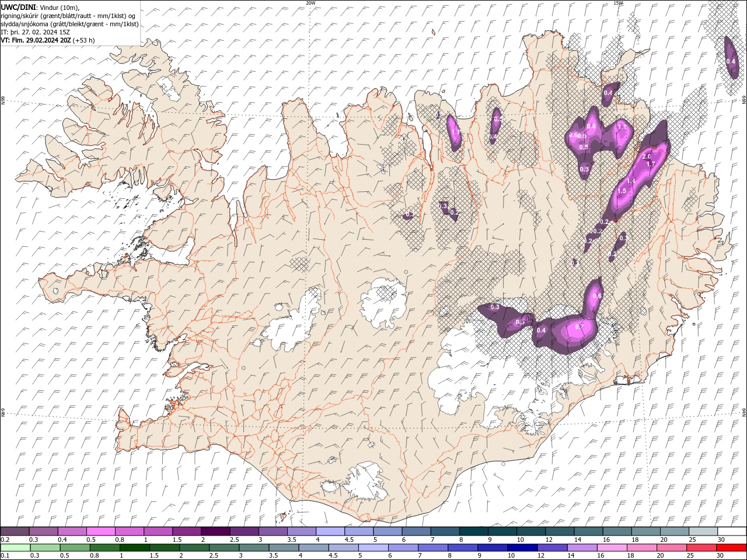Pick the top legend row swatch labeled 7
Image resolution: width=747 pixels, height=560 pixels.
pos(445,531)
